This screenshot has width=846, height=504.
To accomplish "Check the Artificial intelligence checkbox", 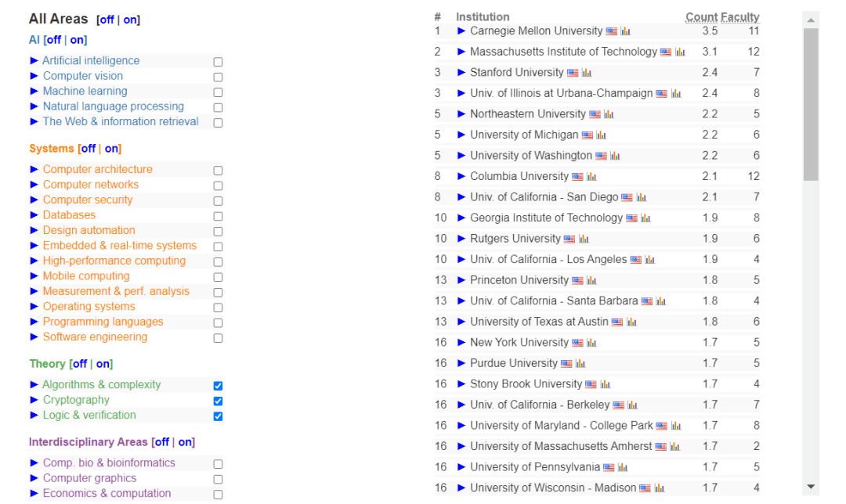I will coord(218,62).
